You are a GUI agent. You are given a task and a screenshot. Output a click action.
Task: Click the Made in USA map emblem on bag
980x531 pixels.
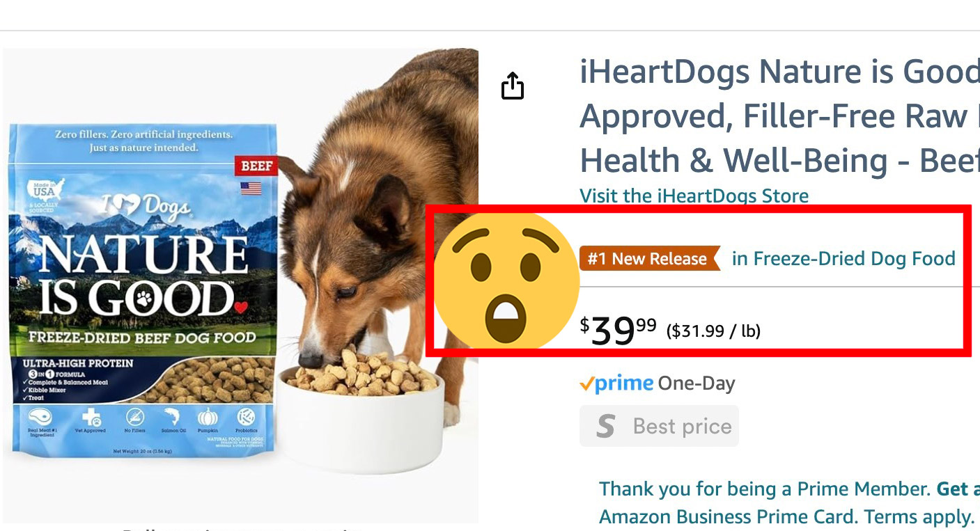pos(46,191)
